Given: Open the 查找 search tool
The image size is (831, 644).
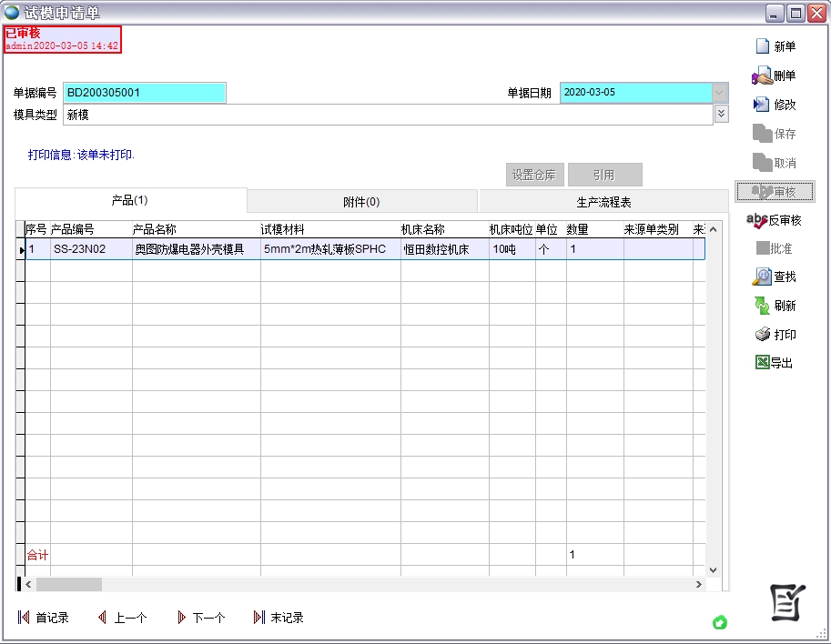Looking at the screenshot, I should pyautogui.click(x=763, y=277).
